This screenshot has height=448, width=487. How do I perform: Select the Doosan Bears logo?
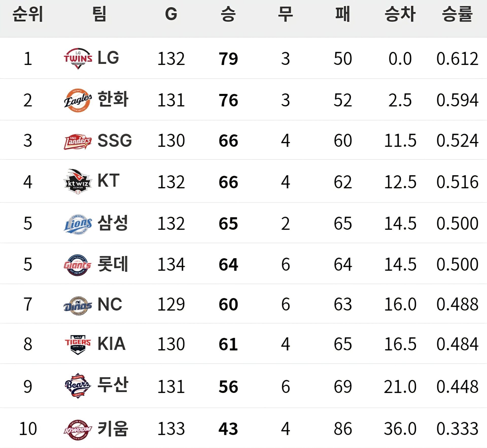(x=78, y=386)
